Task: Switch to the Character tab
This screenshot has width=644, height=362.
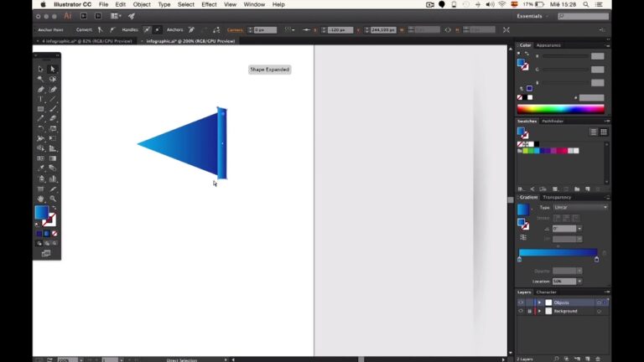Action: [546, 292]
